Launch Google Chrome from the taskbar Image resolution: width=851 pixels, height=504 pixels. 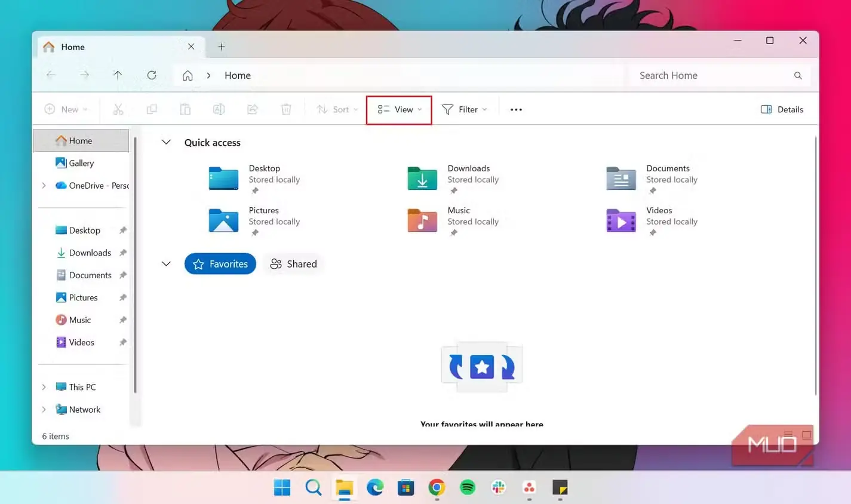click(437, 488)
